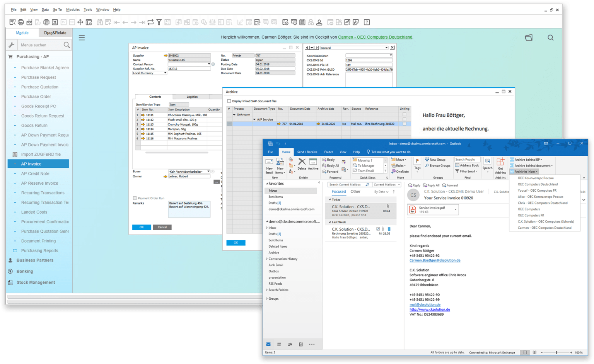Open a New Email in Outlook
This screenshot has height=364, width=594.
(269, 166)
